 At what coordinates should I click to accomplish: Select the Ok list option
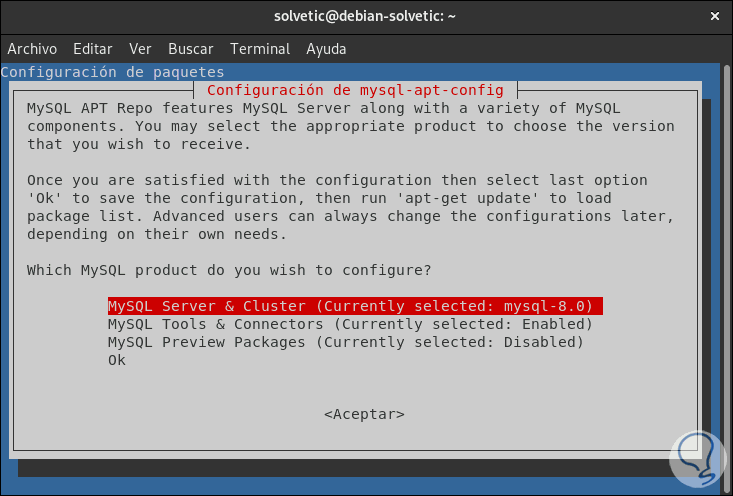pyautogui.click(x=117, y=360)
